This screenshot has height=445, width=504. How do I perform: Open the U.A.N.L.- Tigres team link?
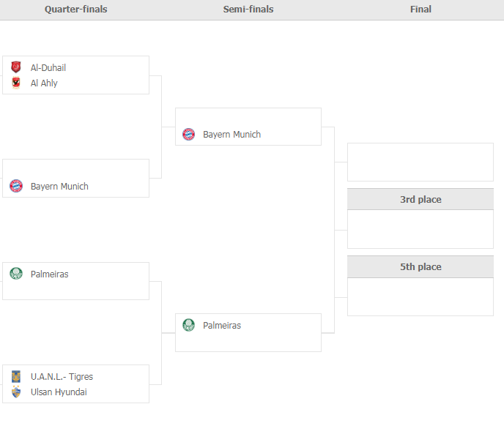click(x=62, y=377)
